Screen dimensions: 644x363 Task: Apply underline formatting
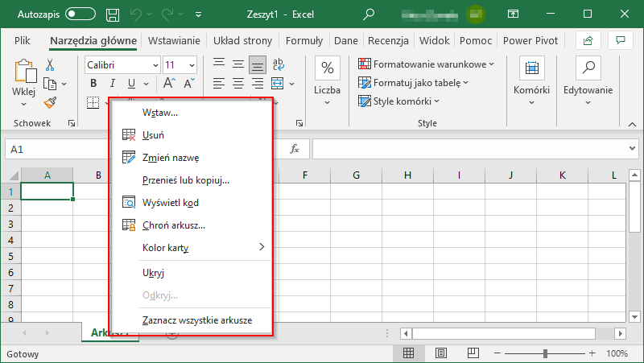point(131,84)
